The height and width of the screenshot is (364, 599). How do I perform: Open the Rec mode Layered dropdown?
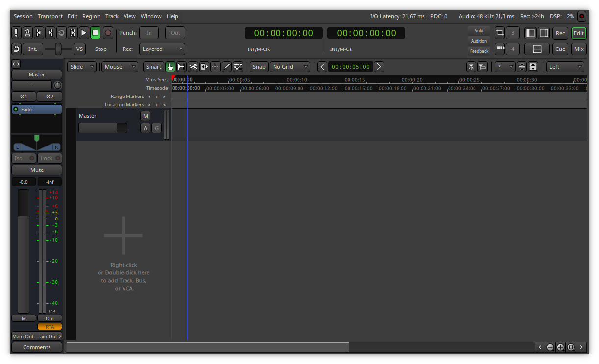[x=162, y=49]
